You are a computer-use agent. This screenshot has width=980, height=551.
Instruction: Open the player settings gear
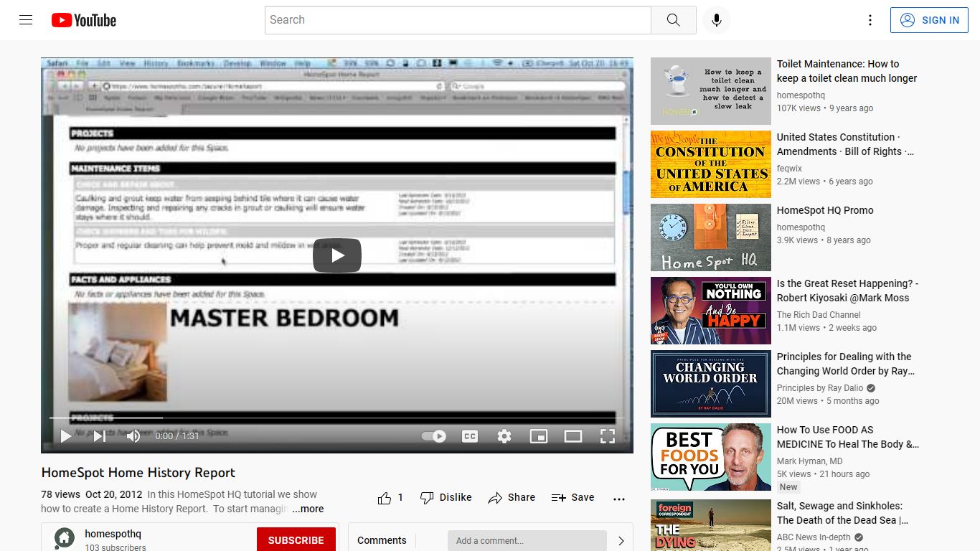(x=504, y=436)
